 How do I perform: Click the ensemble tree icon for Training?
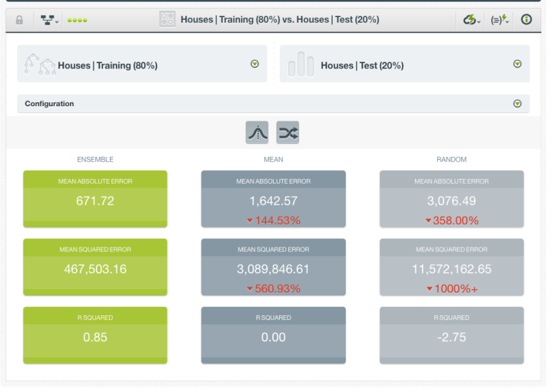pyautogui.click(x=39, y=64)
